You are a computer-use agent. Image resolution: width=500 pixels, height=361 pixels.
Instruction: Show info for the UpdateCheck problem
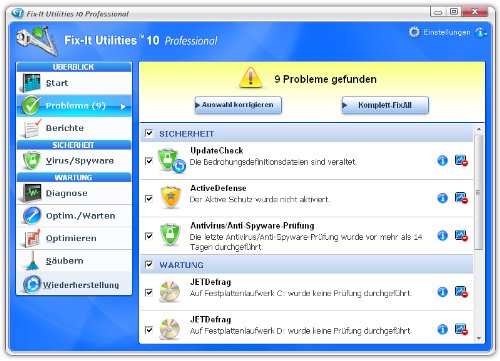coord(442,161)
